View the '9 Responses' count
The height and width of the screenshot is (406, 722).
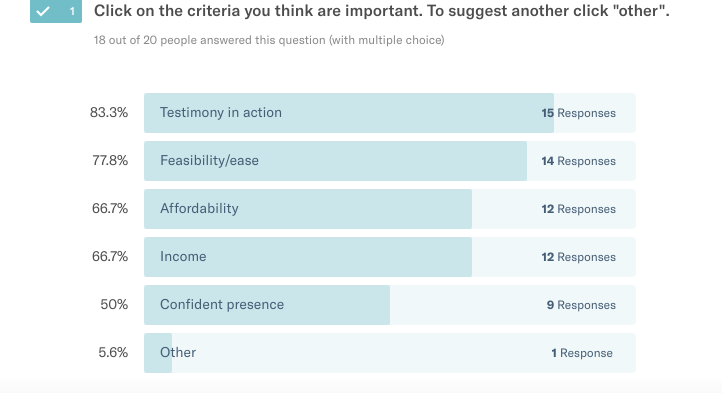[x=581, y=305]
